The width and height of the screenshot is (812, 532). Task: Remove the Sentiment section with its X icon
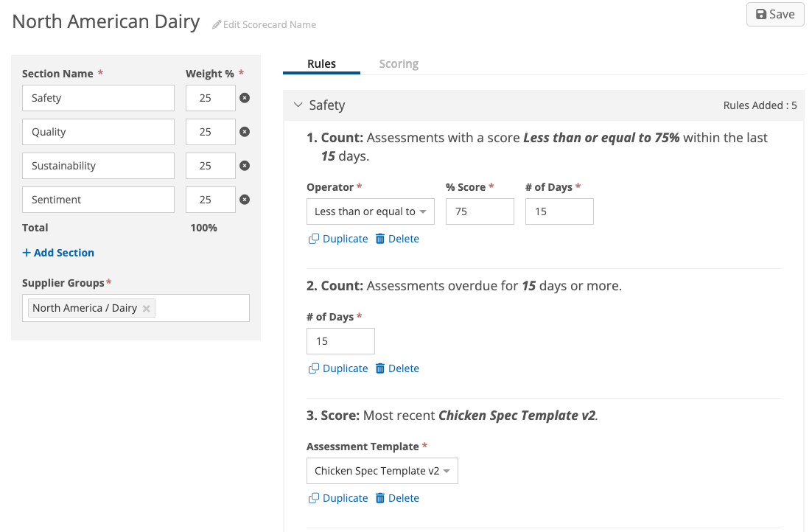[x=245, y=200]
